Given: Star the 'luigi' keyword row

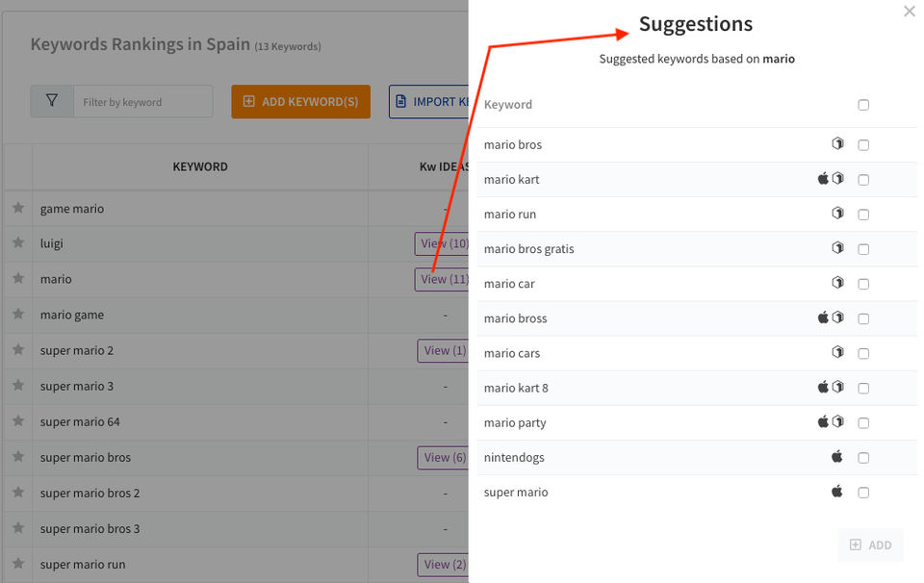Looking at the screenshot, I should [x=17, y=243].
